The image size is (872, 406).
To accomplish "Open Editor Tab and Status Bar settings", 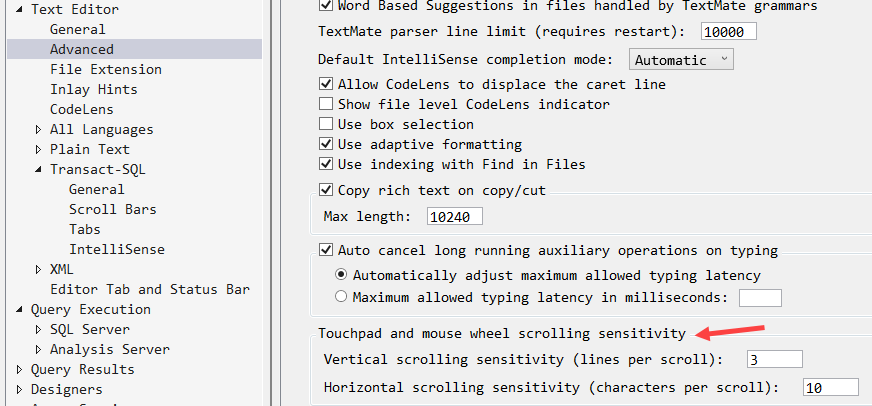I will [x=150, y=289].
